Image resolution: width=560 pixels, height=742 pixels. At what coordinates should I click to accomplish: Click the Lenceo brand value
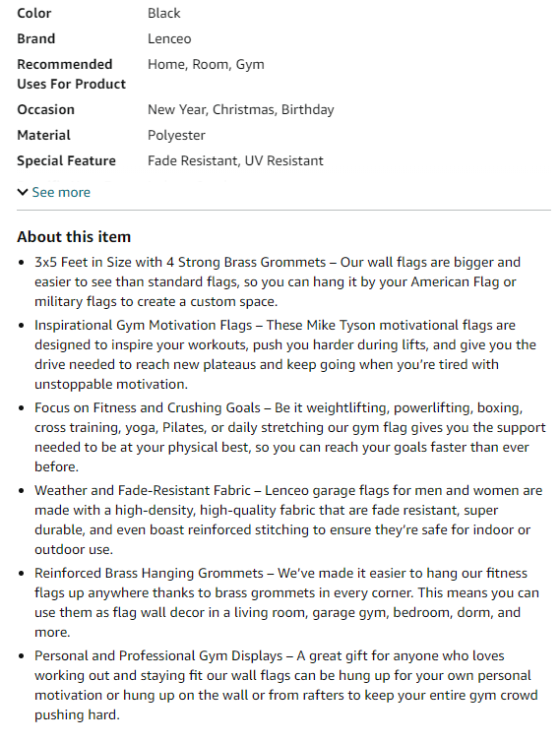(169, 38)
